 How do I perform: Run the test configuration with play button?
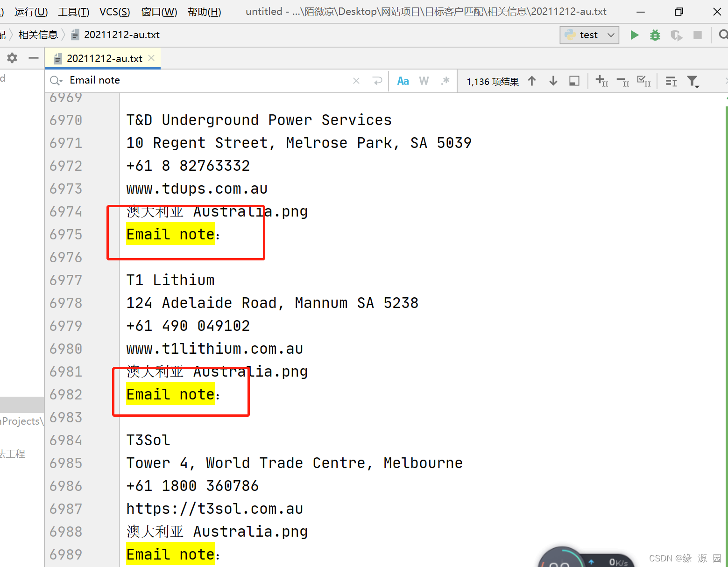coord(634,35)
